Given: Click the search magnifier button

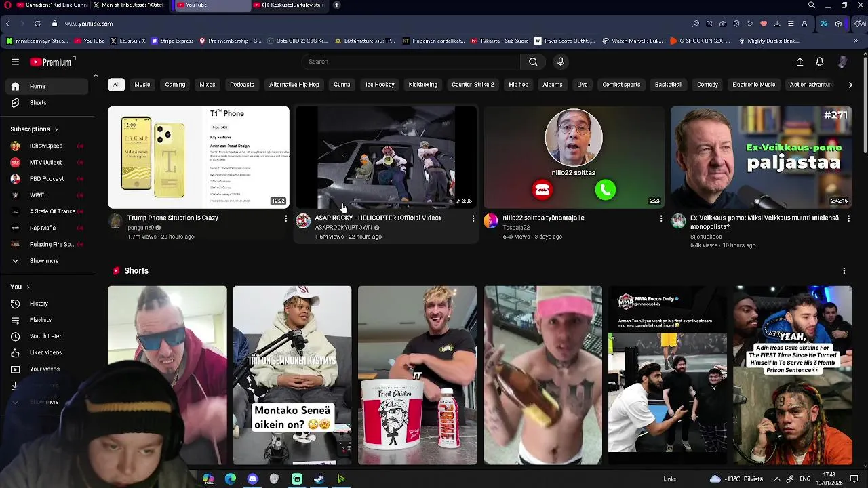Looking at the screenshot, I should [533, 62].
